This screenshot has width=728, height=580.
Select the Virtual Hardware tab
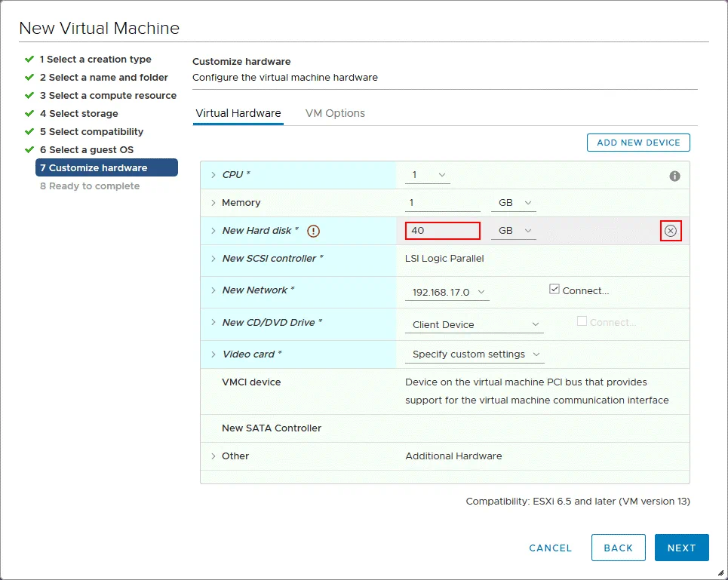pos(238,113)
